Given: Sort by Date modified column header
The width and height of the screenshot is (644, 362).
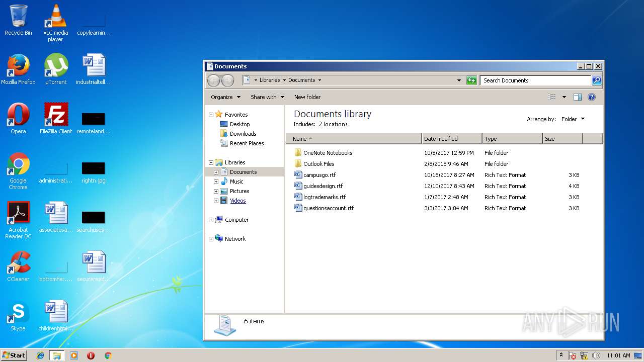Looking at the screenshot, I should [452, 139].
